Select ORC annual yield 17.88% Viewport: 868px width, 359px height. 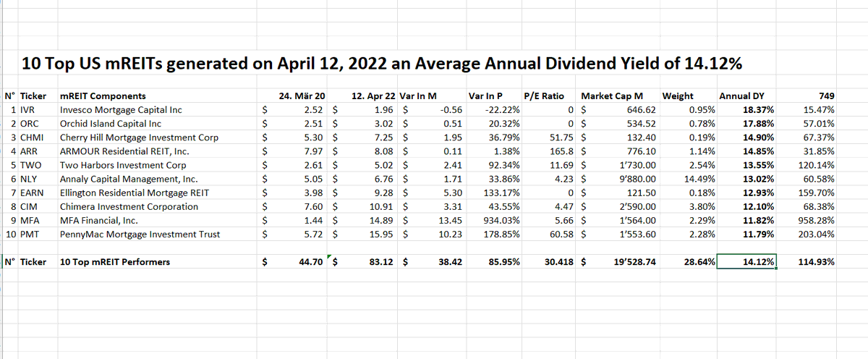758,123
